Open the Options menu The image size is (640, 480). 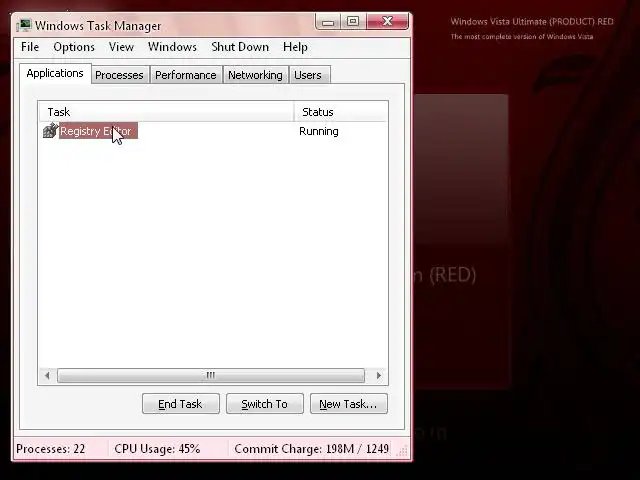74,47
